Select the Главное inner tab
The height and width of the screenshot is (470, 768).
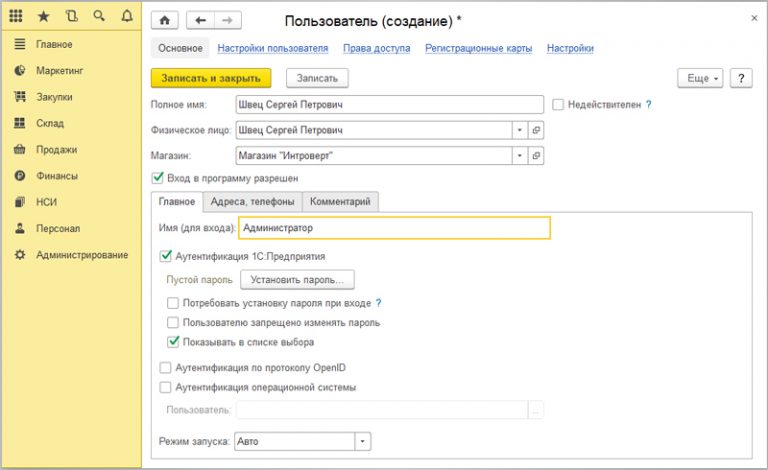click(x=177, y=201)
